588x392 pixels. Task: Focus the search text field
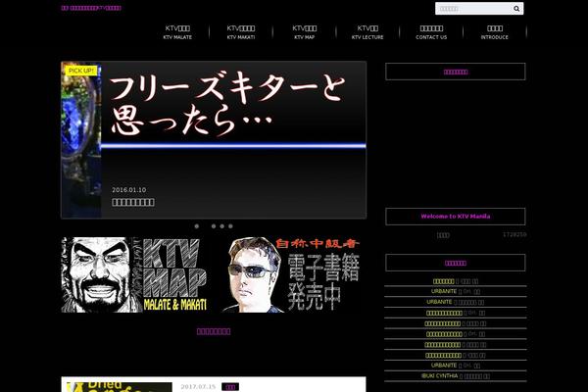[474, 9]
